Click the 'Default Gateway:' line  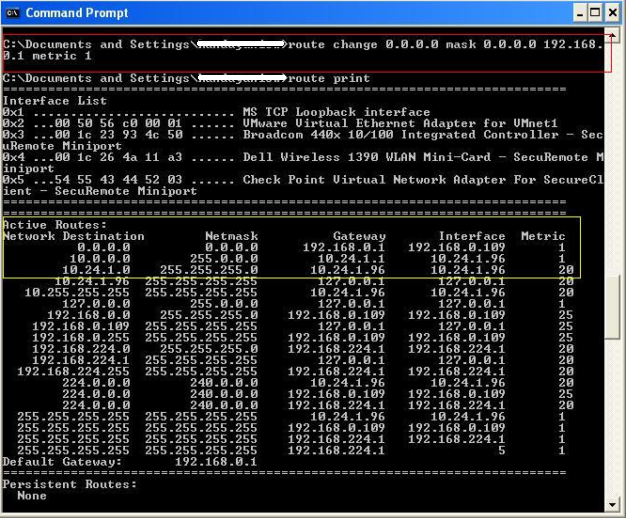[130, 462]
